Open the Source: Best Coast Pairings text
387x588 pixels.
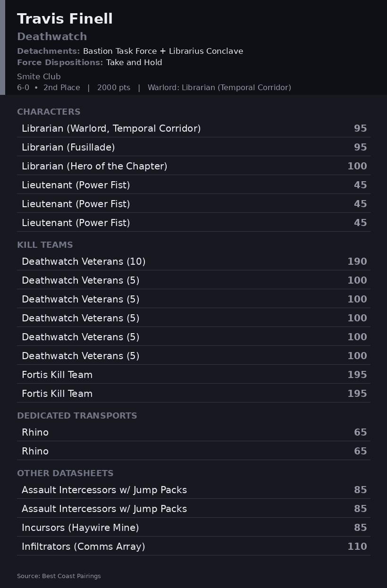click(x=59, y=576)
